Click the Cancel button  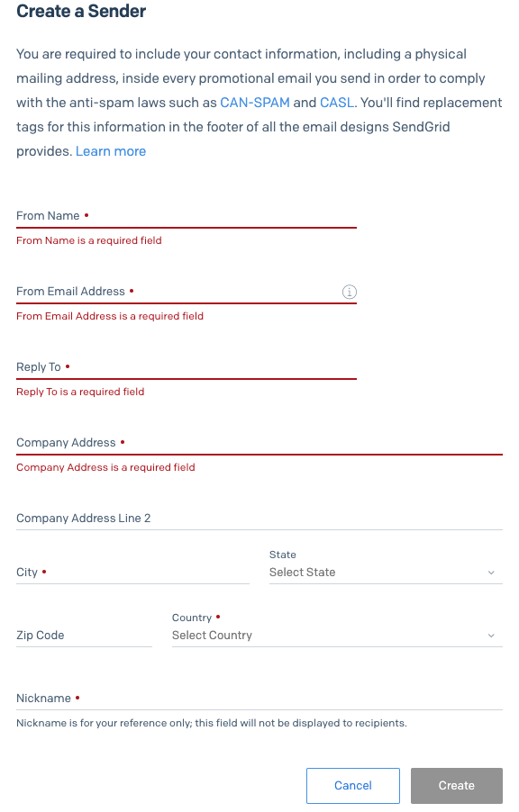[353, 786]
